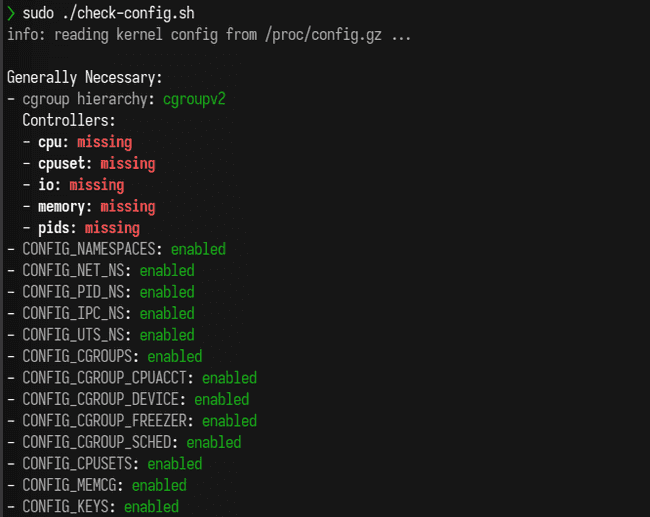Click the Controllers label

pyautogui.click(x=69, y=120)
